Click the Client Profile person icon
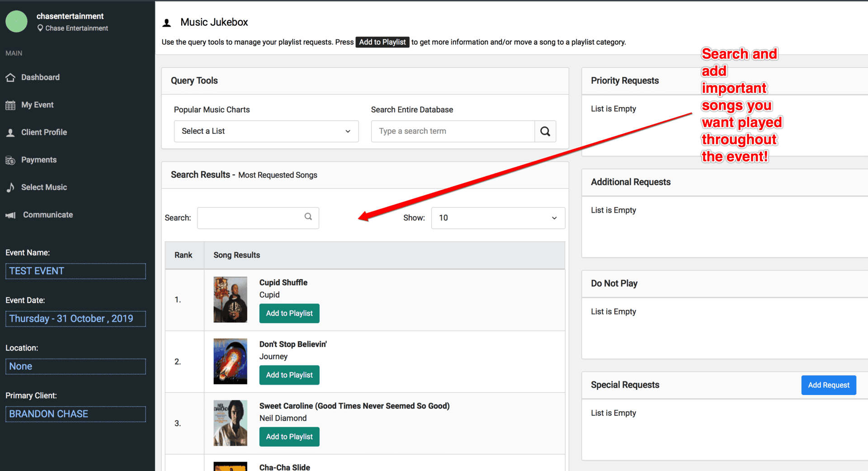The height and width of the screenshot is (471, 868). pos(10,133)
